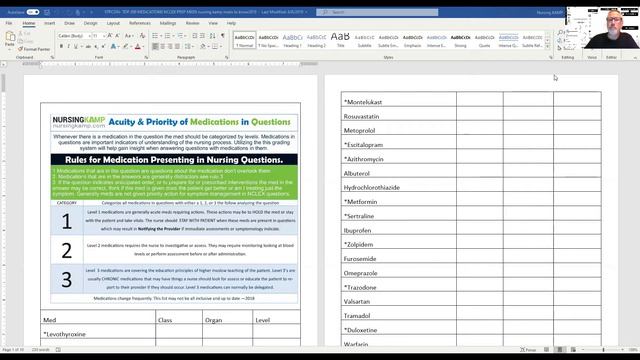Justify text alignment
This screenshot has height=360, width=640.
point(178,47)
